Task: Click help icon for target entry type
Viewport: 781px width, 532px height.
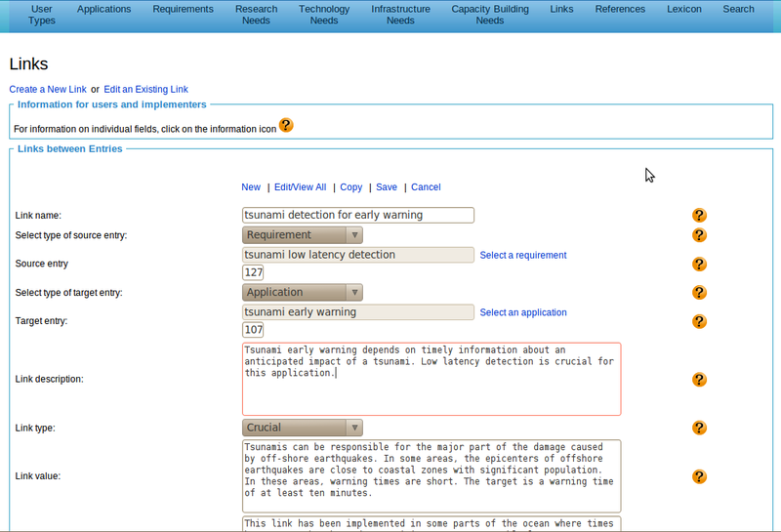Action: [699, 293]
